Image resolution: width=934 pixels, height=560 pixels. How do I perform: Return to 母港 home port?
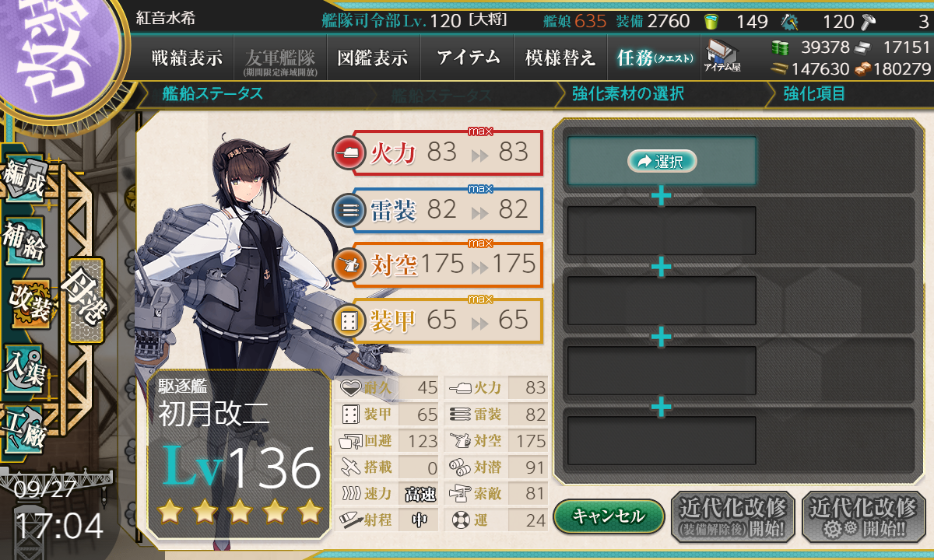85,301
